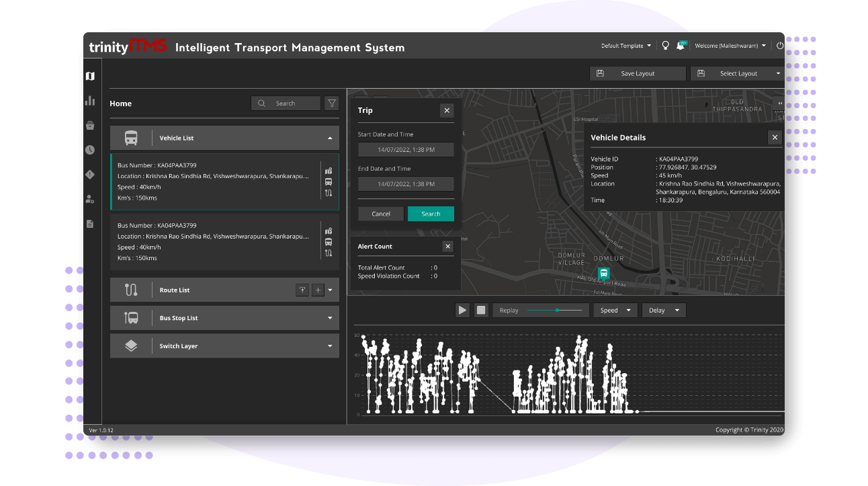Play the trip replay
The image size is (868, 486).
(x=462, y=310)
